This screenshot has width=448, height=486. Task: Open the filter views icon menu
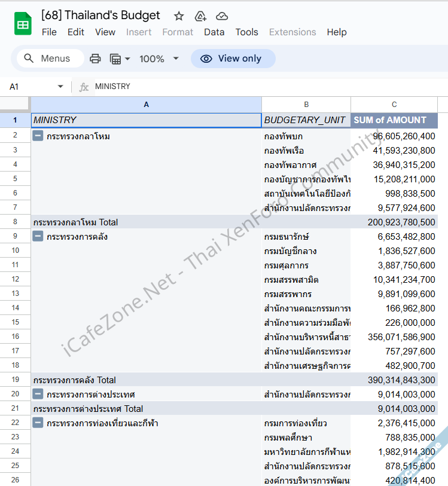[120, 59]
